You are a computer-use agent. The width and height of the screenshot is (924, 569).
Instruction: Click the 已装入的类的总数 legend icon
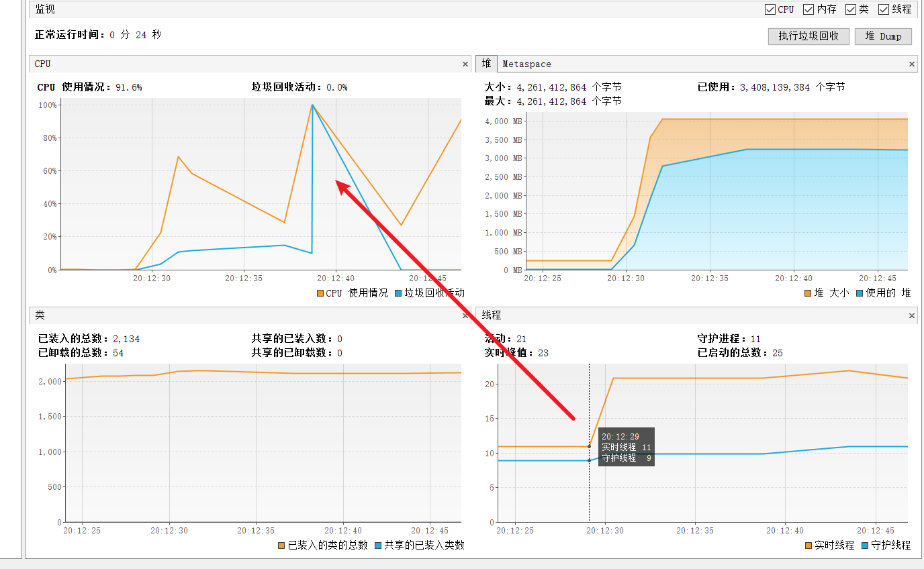click(282, 546)
